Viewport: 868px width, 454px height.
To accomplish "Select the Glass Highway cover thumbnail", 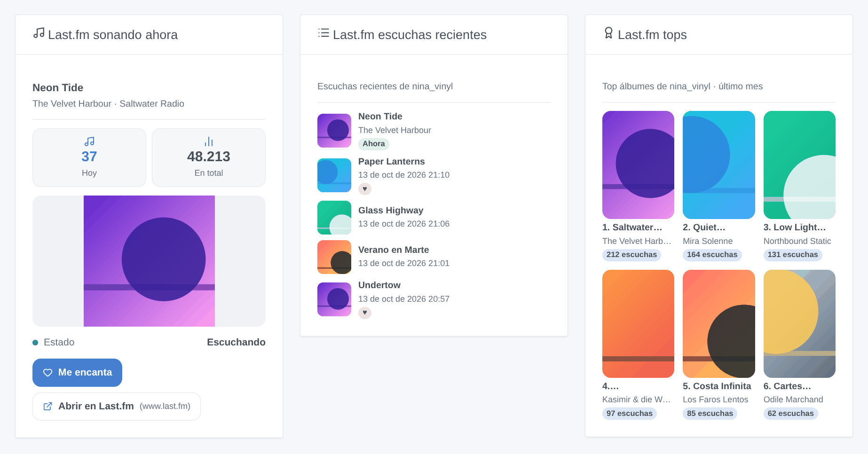I will [x=334, y=218].
